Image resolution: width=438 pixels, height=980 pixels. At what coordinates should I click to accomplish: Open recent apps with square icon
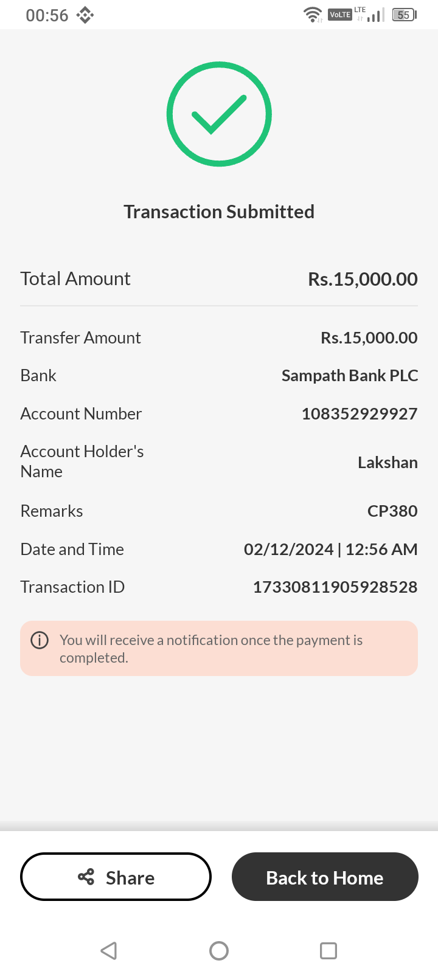[328, 950]
